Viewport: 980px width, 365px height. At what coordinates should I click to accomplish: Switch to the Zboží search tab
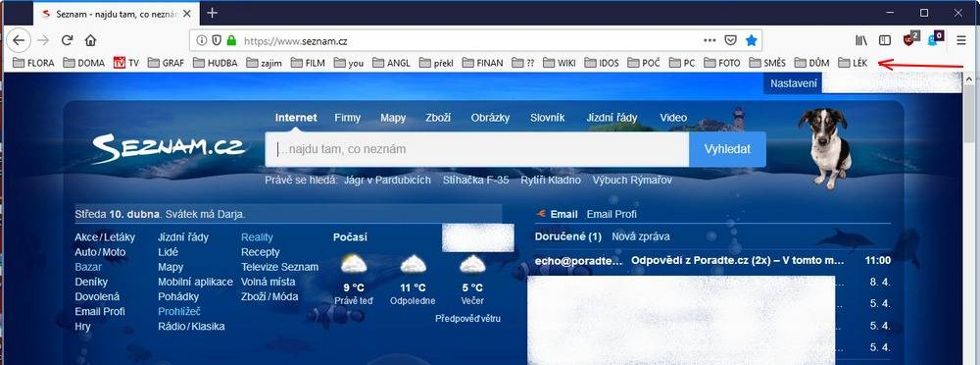pyautogui.click(x=438, y=118)
